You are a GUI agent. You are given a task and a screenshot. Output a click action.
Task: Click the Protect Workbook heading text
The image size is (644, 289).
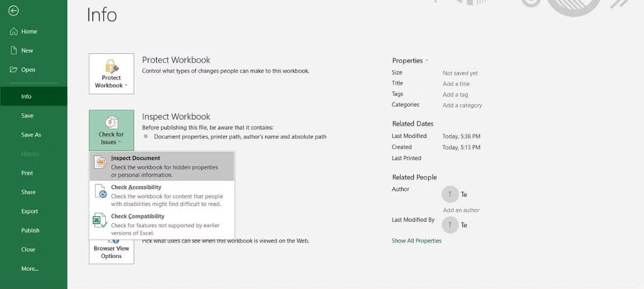176,60
